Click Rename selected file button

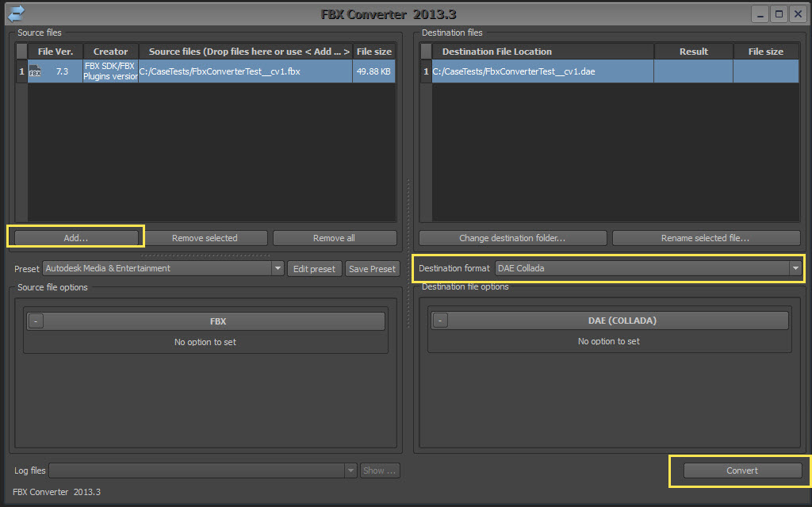tap(705, 237)
